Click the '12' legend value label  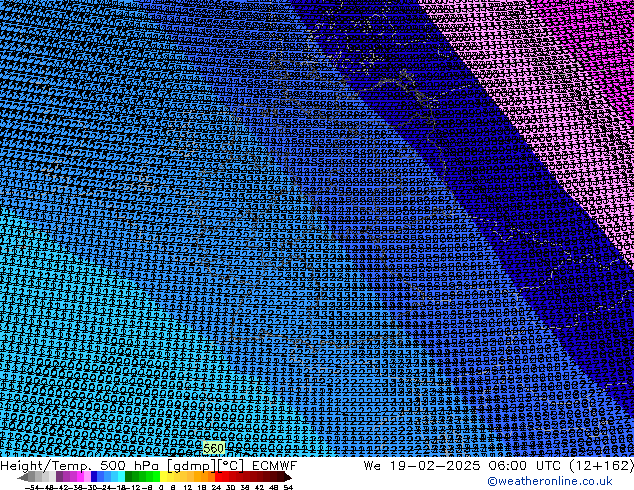coord(188,487)
